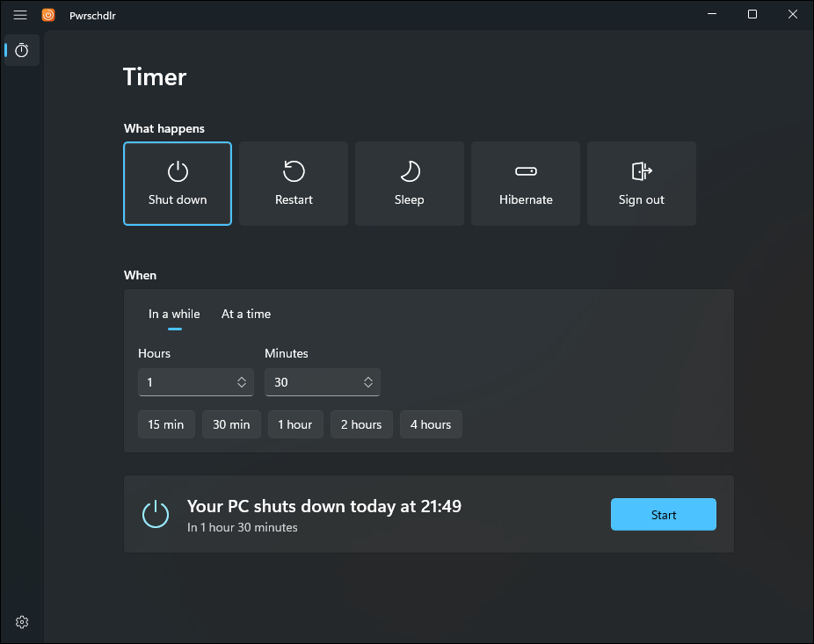This screenshot has height=644, width=814.
Task: Select the Shut down action card
Action: [178, 184]
